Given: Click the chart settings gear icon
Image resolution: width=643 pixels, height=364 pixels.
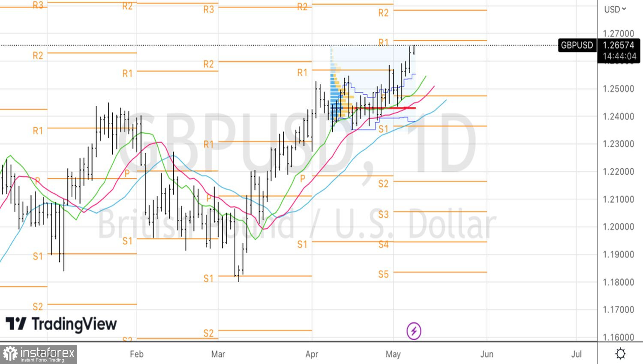Looking at the screenshot, I should tap(620, 354).
